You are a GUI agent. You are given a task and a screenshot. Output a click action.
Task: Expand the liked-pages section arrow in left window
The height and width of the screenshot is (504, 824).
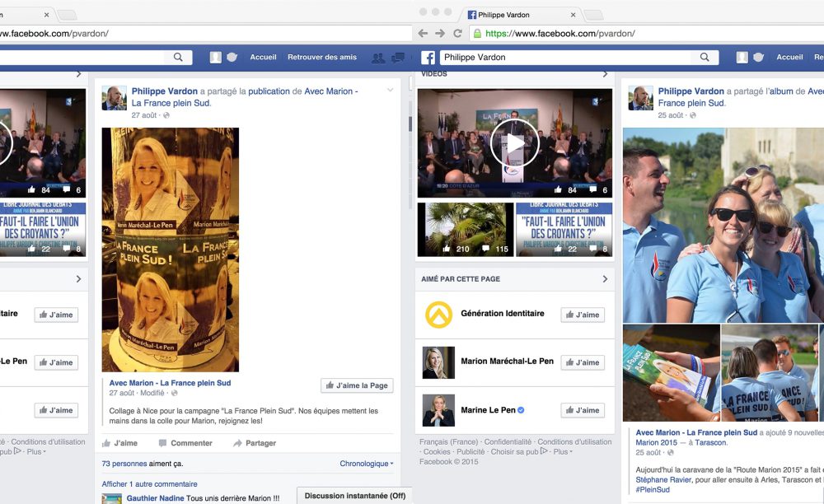point(79,279)
